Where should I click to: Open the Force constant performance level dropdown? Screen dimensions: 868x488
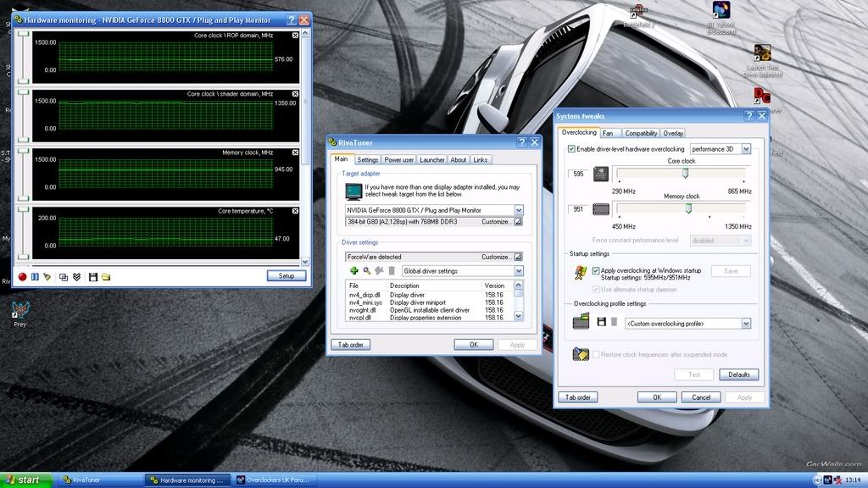[x=746, y=241]
